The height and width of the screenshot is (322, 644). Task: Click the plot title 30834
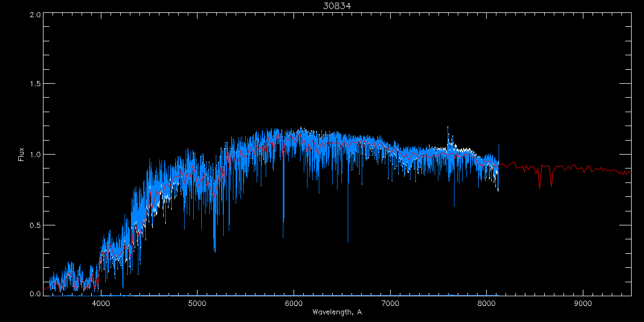337,6
